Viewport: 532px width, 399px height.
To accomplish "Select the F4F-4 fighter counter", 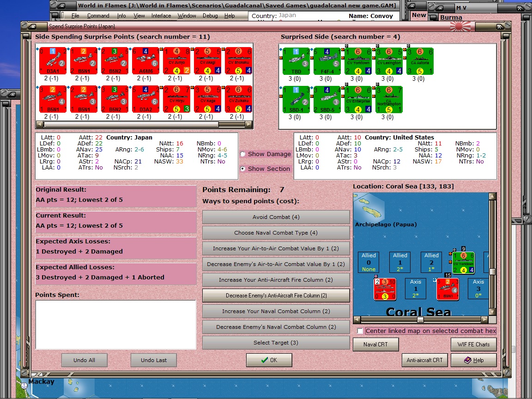I will click(327, 61).
